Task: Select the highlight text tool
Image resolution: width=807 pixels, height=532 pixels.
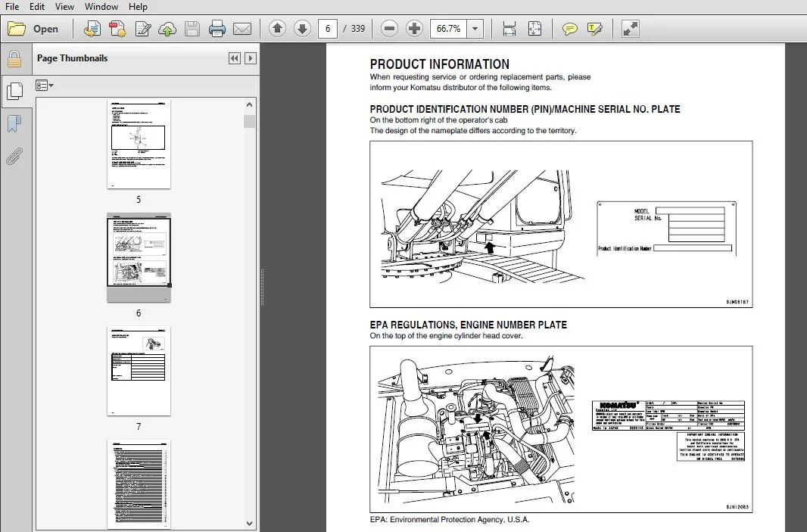Action: point(594,29)
